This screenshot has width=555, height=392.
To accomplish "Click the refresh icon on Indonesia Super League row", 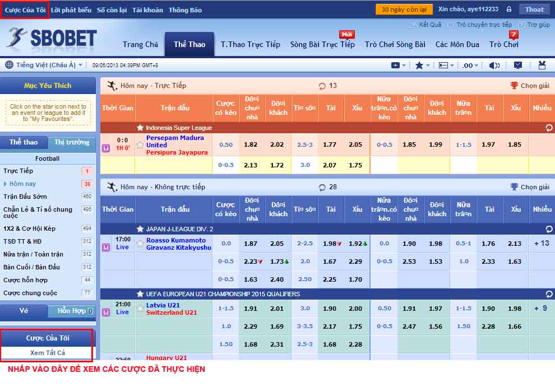I will click(549, 128).
